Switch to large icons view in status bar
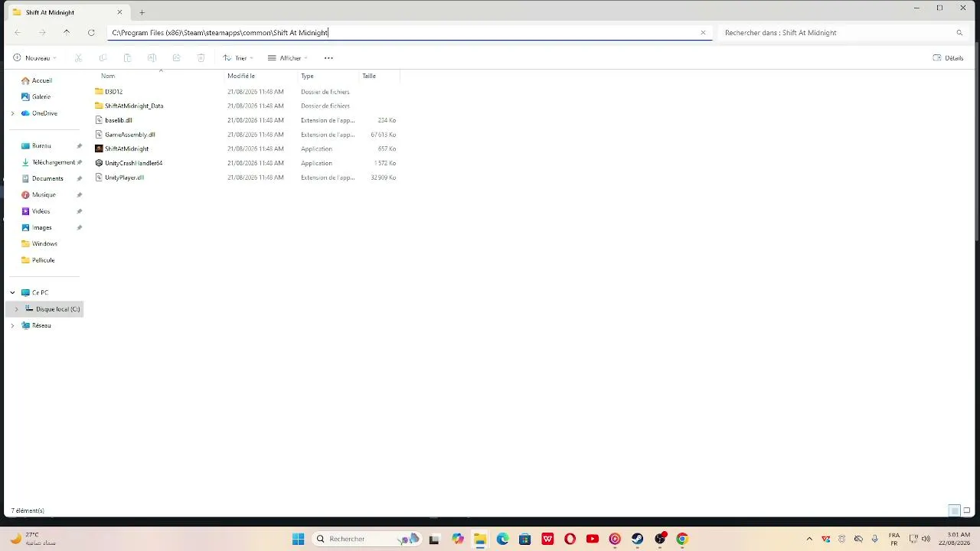 [967, 510]
